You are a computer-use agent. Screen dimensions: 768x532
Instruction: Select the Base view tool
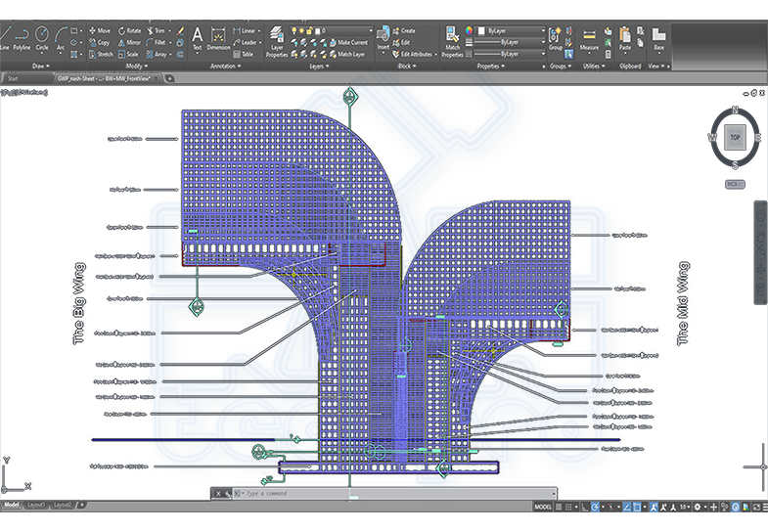coord(658,39)
